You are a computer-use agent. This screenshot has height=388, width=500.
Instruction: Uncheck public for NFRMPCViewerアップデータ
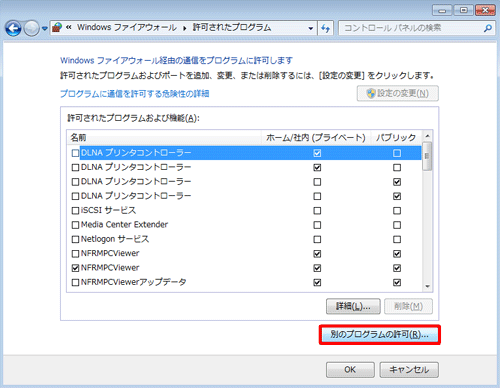[x=397, y=282]
